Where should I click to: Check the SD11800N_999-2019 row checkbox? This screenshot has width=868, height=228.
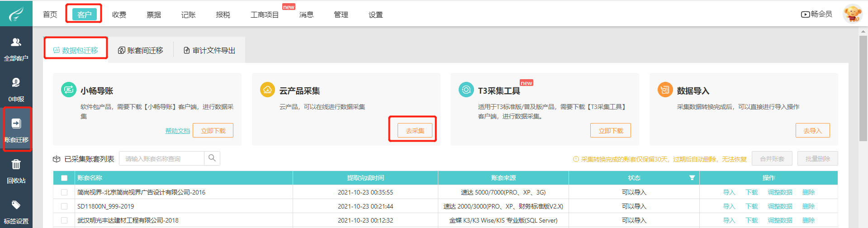click(x=64, y=206)
